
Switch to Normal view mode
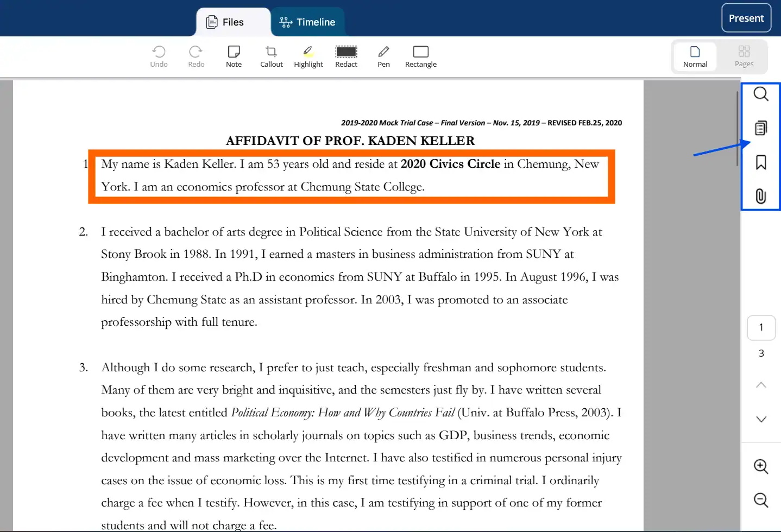coord(695,56)
